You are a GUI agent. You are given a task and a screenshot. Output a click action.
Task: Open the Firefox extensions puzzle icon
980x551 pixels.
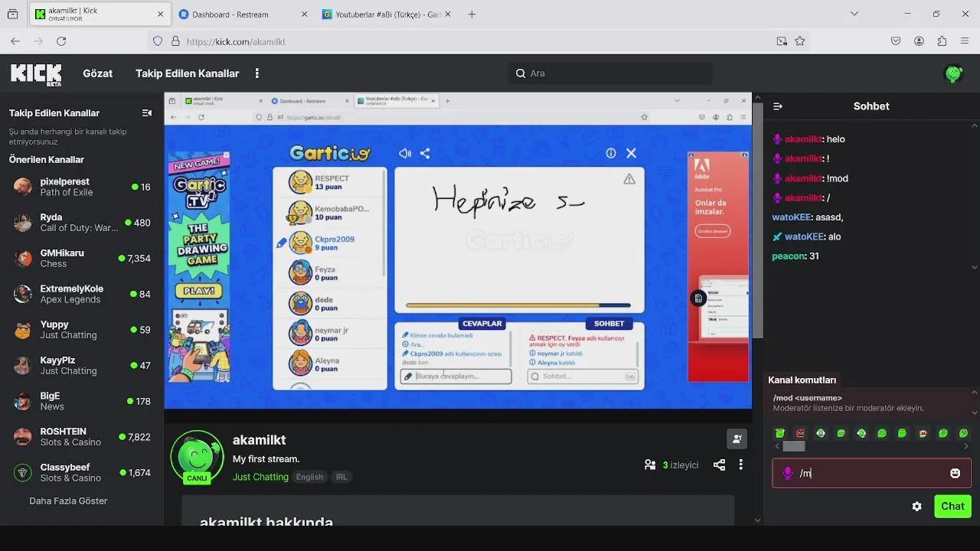pyautogui.click(x=942, y=41)
